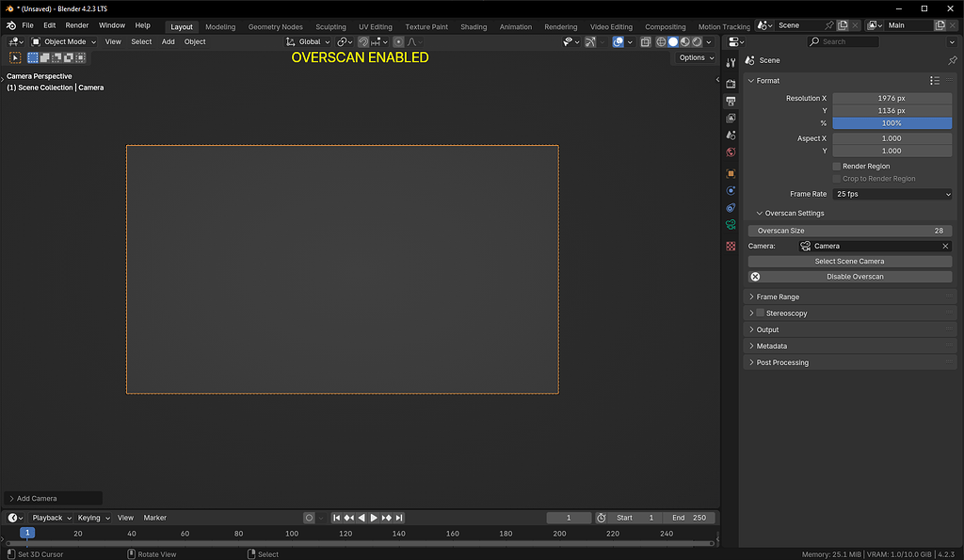Open the Physics properties tab icon
The image size is (964, 560).
(731, 190)
